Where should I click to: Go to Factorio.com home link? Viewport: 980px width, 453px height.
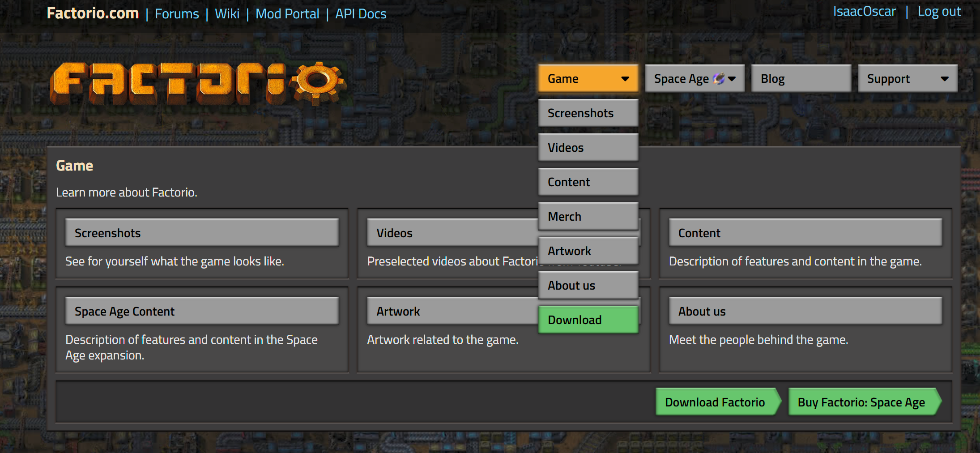tap(93, 13)
